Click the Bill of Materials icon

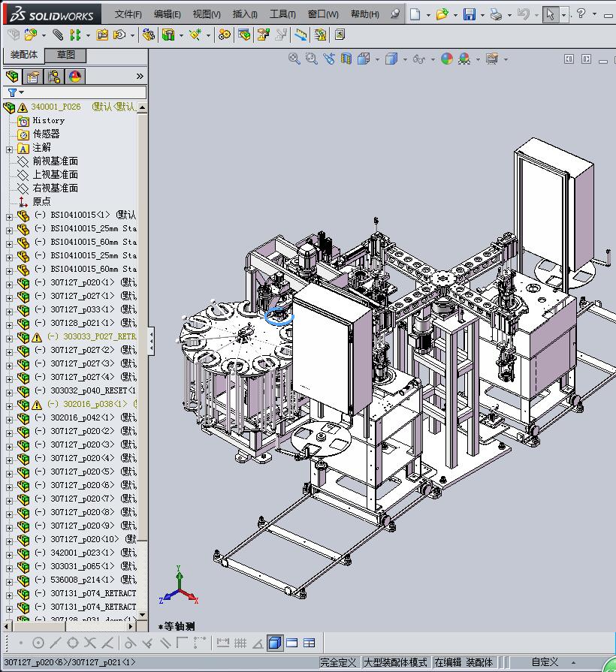(244, 35)
